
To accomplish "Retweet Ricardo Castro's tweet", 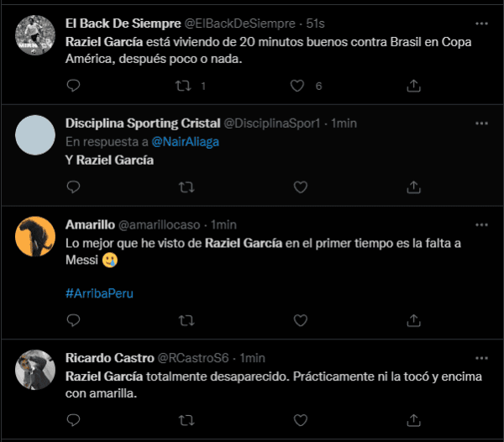I will 186,418.
